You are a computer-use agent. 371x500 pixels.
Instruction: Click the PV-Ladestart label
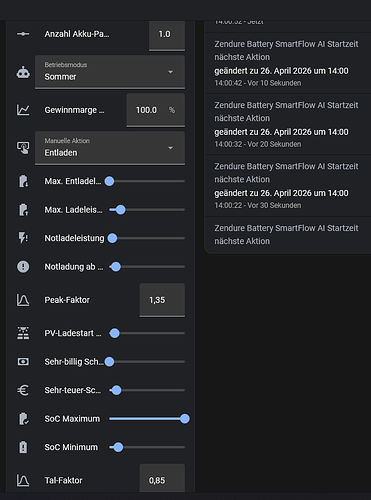[x=73, y=333]
